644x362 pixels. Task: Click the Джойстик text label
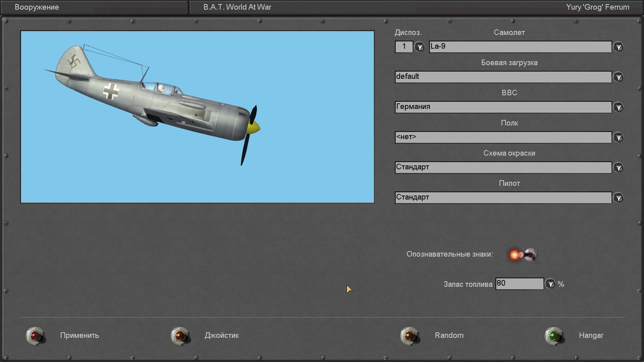[221, 335]
